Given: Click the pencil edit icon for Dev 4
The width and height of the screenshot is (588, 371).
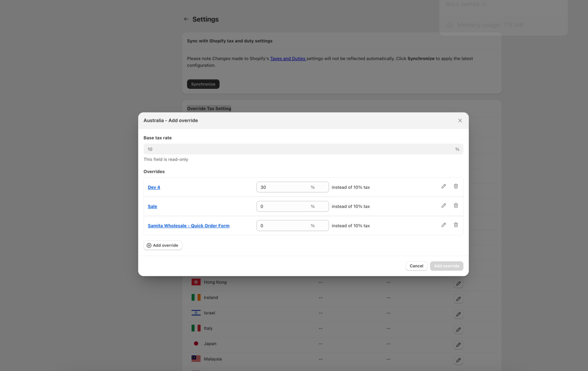Looking at the screenshot, I should 443,186.
